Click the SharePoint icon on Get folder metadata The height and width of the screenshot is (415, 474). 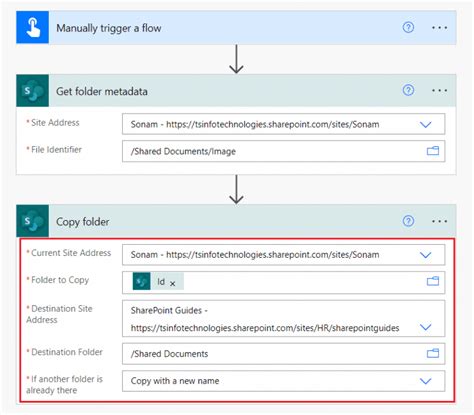click(x=33, y=91)
